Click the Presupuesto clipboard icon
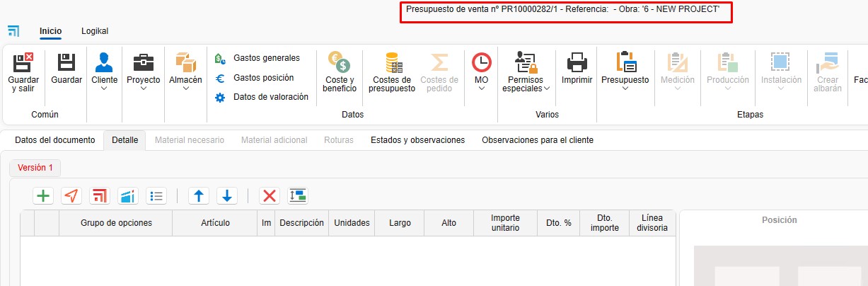 (x=625, y=62)
